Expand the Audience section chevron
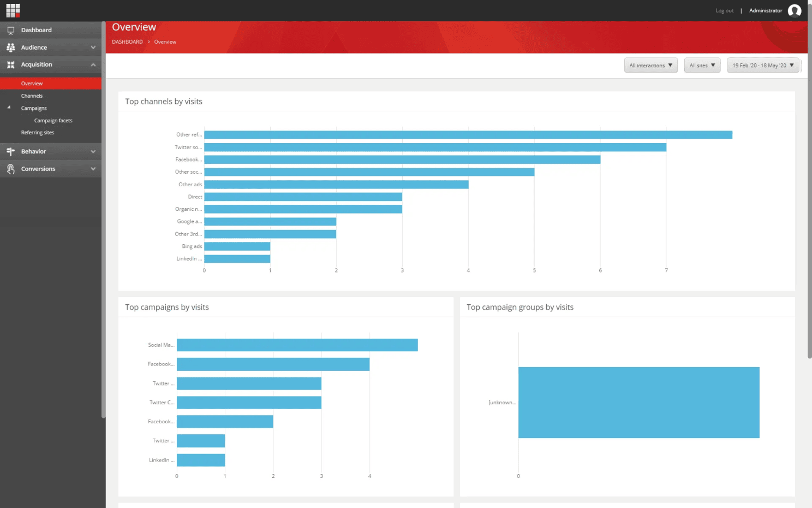Image resolution: width=812 pixels, height=508 pixels. pyautogui.click(x=93, y=47)
